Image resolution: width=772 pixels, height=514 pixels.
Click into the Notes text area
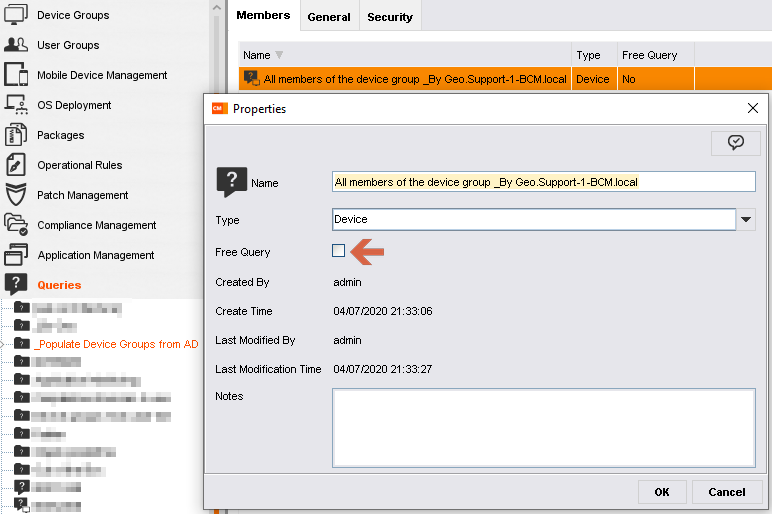pyautogui.click(x=543, y=427)
